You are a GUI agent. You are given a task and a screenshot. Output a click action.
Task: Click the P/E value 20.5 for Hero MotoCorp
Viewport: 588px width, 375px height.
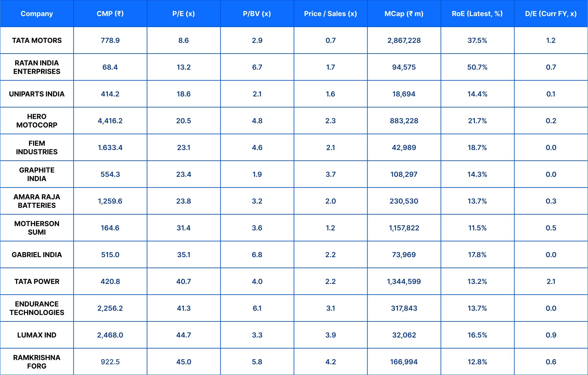click(x=183, y=120)
